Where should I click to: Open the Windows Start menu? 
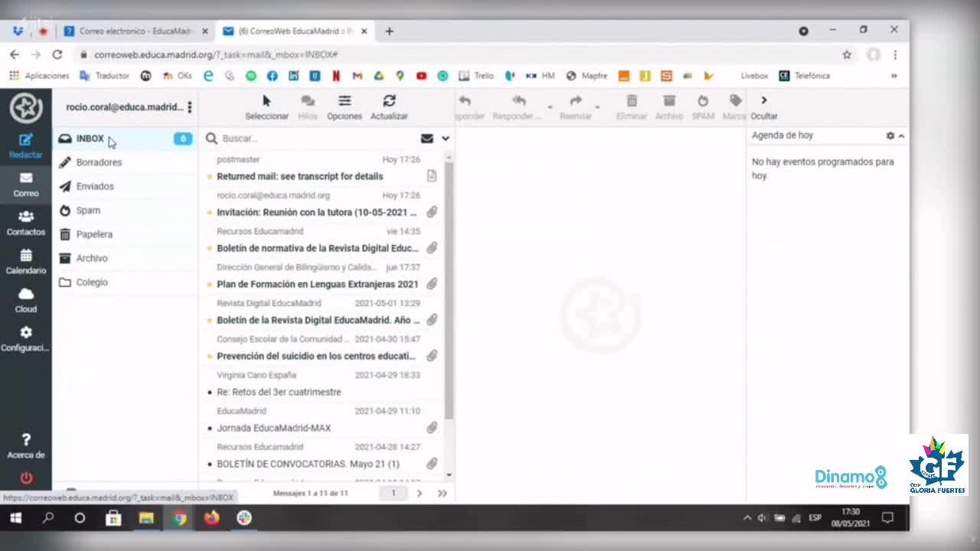click(x=15, y=518)
